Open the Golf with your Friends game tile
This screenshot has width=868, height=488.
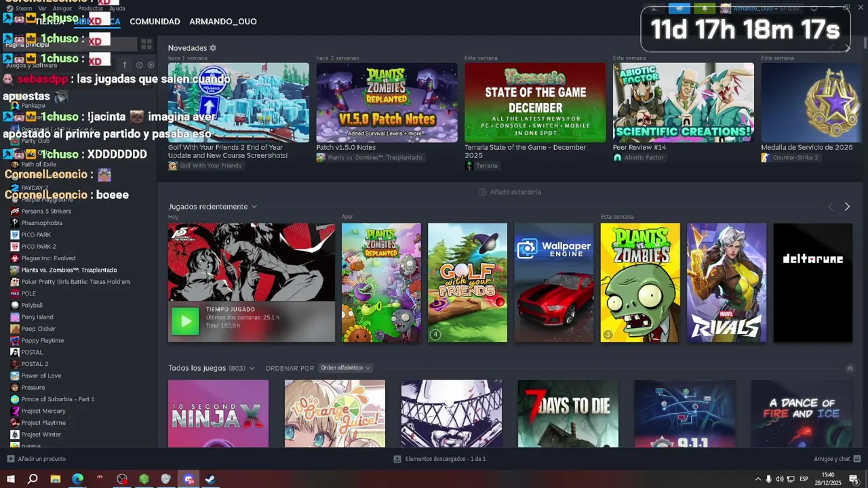pos(467,283)
